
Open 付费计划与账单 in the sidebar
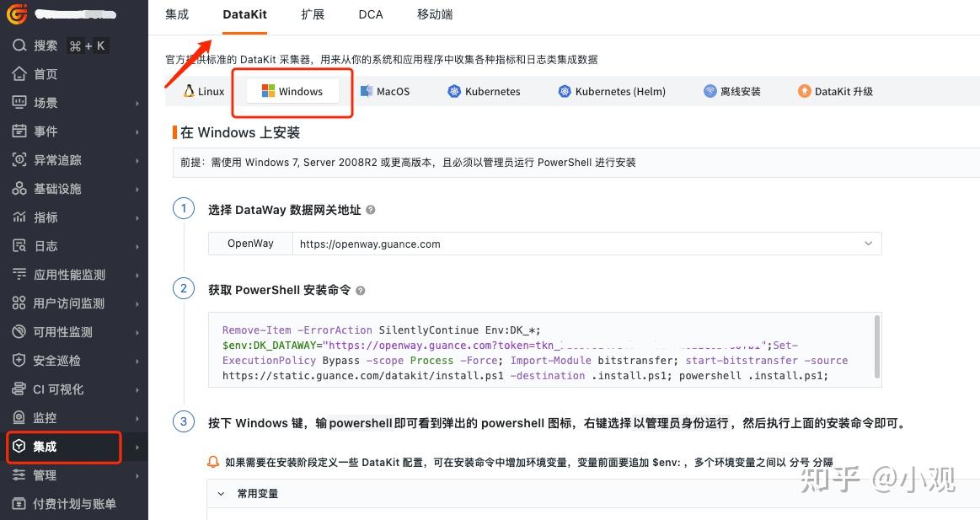[74, 504]
